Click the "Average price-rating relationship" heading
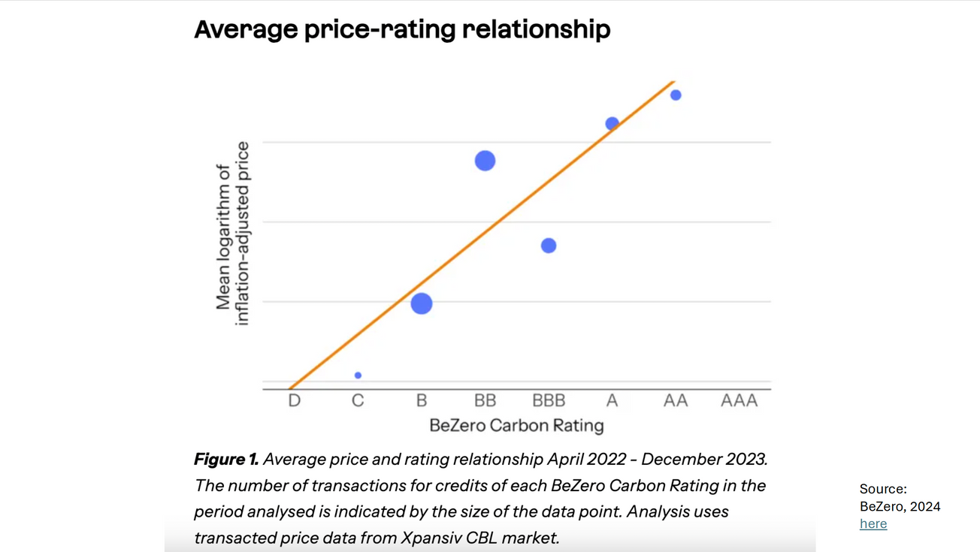 (402, 29)
